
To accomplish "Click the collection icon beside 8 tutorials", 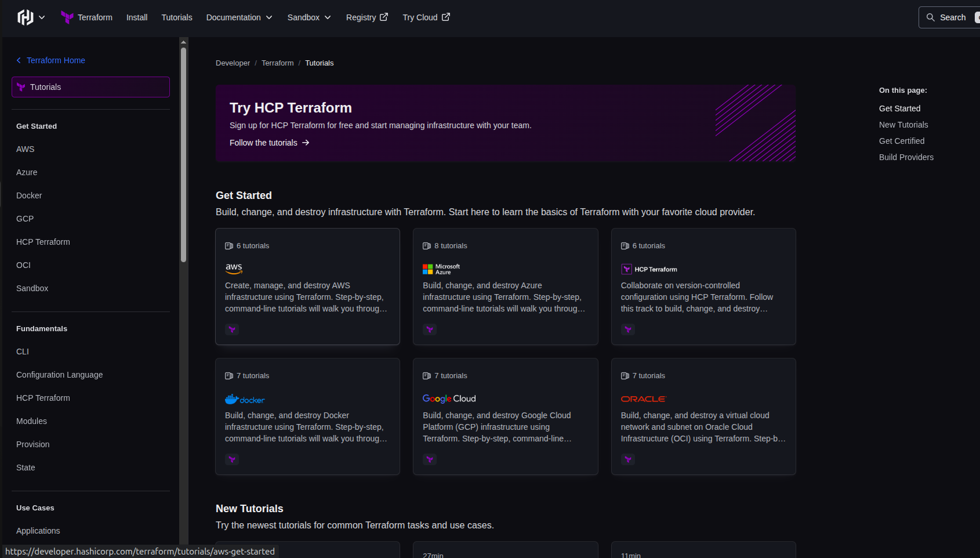I will tap(427, 246).
